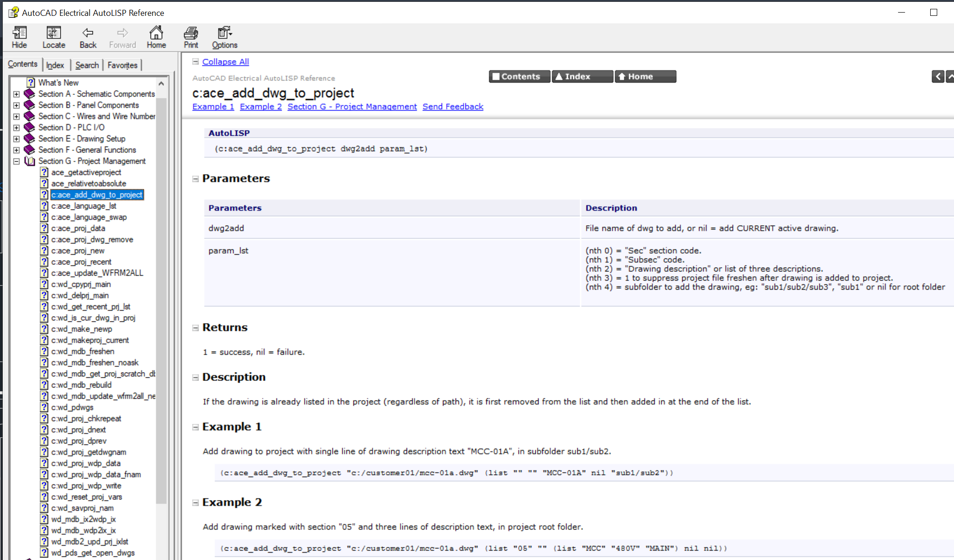Click the Home toolbar icon
Screen dimensions: 954x560
coord(156,37)
